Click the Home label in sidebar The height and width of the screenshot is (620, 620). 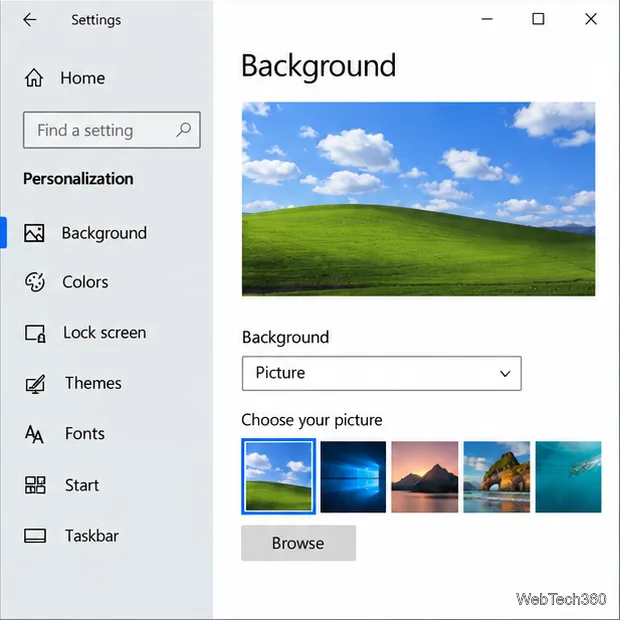(83, 78)
